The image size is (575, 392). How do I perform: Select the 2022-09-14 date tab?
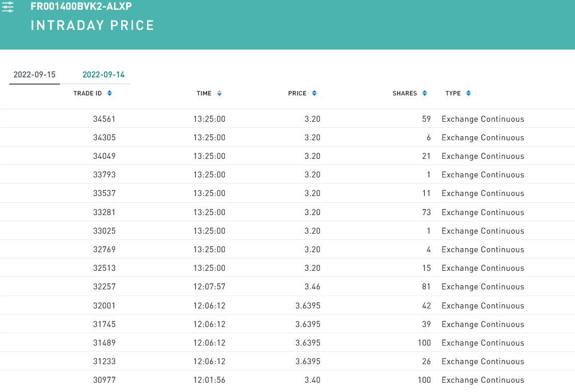[x=104, y=74]
